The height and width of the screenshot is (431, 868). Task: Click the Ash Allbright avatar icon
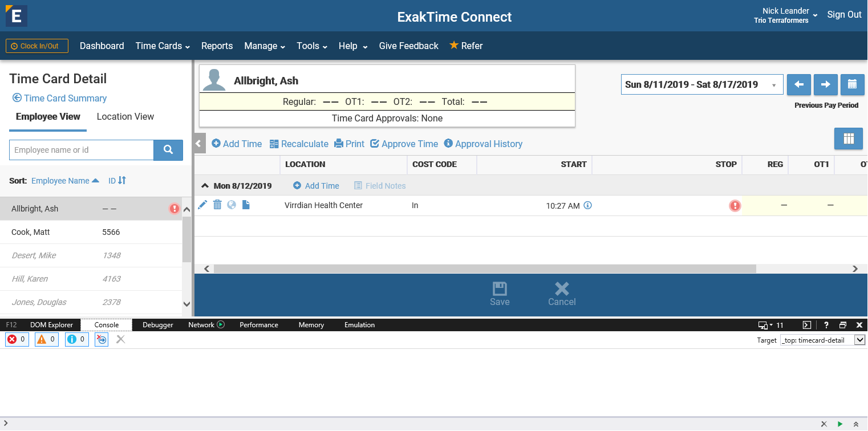[x=214, y=80]
